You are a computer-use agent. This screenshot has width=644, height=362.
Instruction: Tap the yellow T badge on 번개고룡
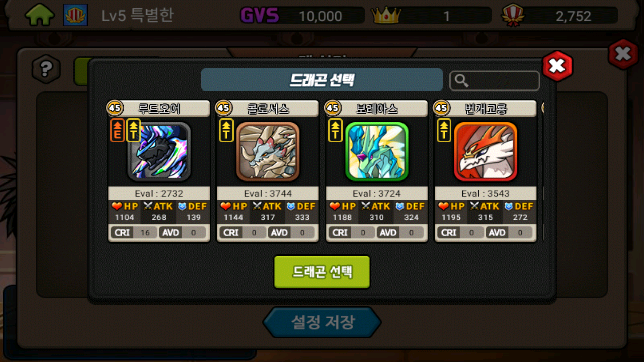click(x=444, y=131)
